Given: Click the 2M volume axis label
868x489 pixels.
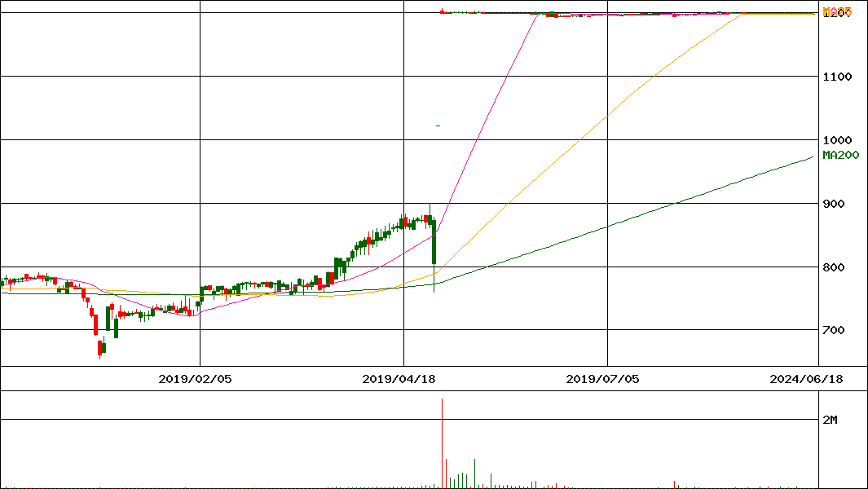Looking at the screenshot, I should pos(830,420).
